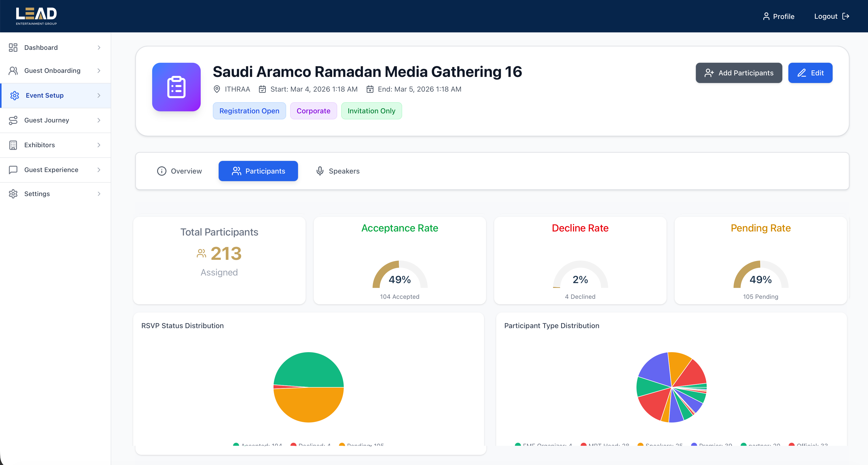This screenshot has height=465, width=868.
Task: Click the Profile icon in top bar
Action: point(767,16)
